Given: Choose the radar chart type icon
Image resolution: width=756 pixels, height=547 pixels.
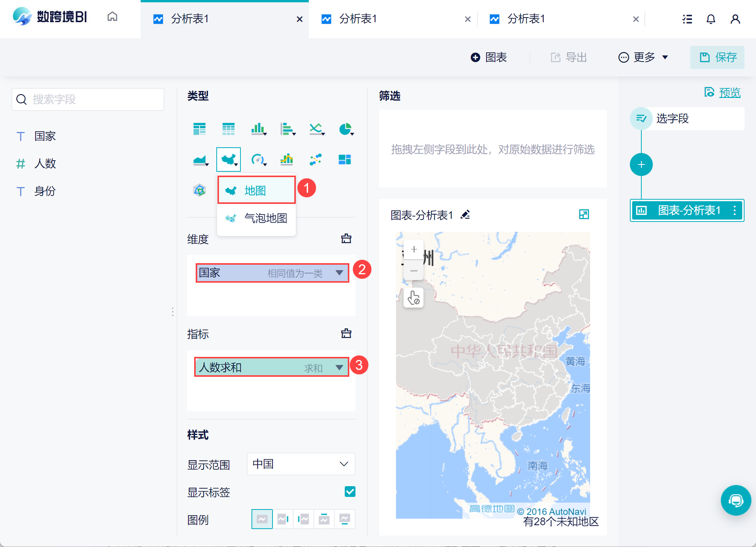Looking at the screenshot, I should coord(200,190).
